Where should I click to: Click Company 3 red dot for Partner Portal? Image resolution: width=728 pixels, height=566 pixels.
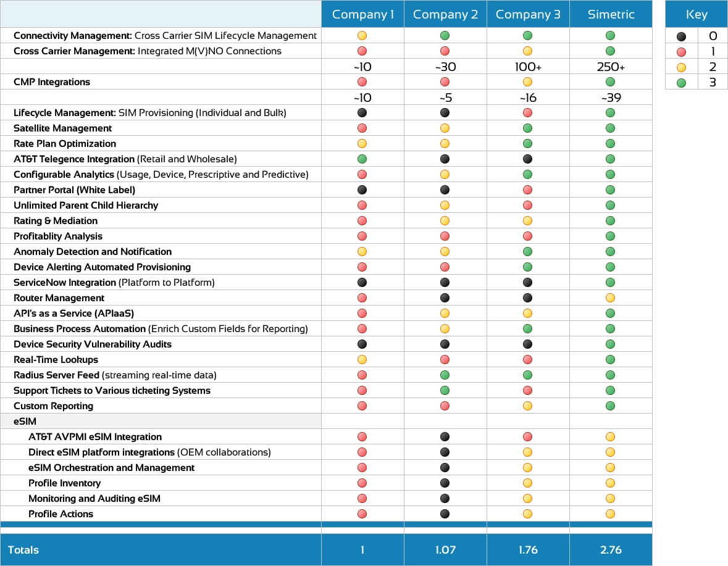[527, 189]
